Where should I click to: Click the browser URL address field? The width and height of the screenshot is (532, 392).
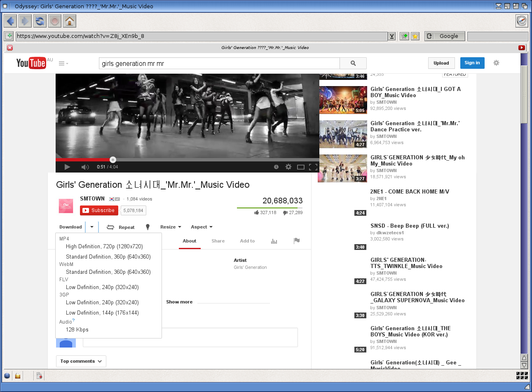(202, 36)
